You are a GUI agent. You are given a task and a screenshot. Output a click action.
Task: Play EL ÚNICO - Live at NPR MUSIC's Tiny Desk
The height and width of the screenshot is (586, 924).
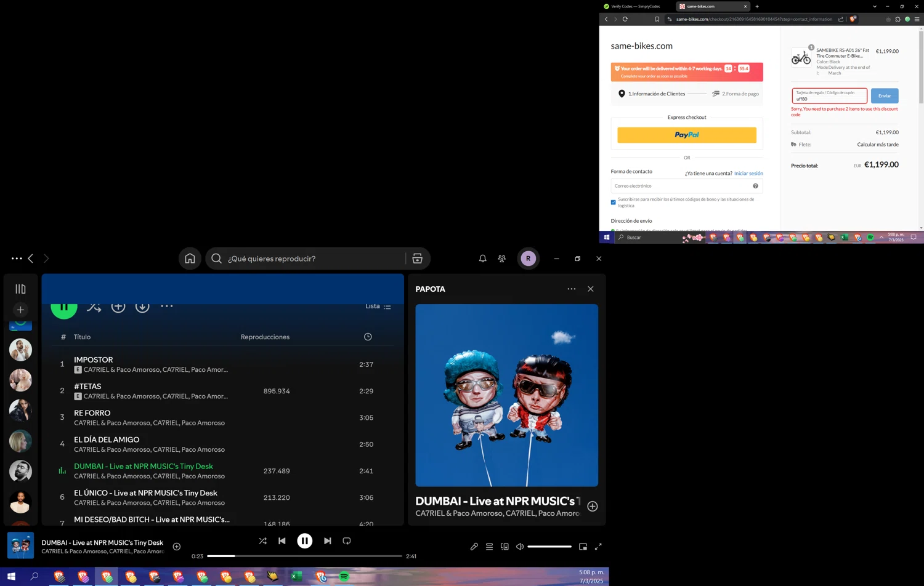[222, 497]
